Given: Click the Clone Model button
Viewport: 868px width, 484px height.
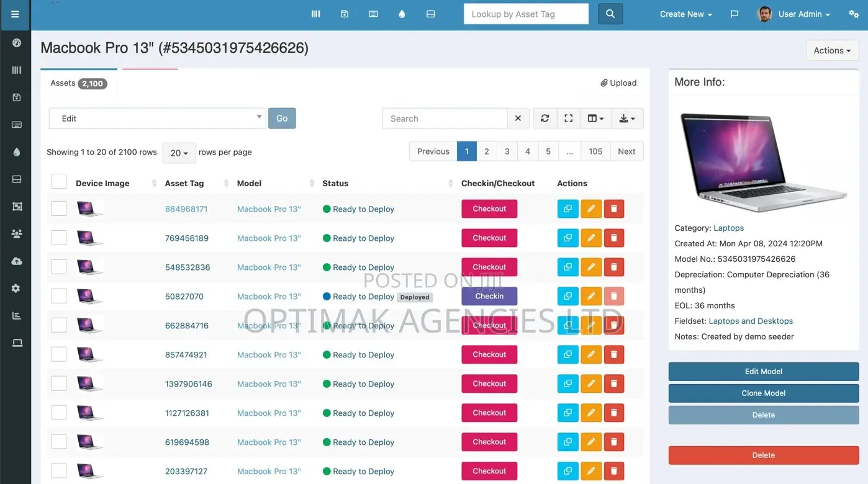Looking at the screenshot, I should click(x=764, y=393).
